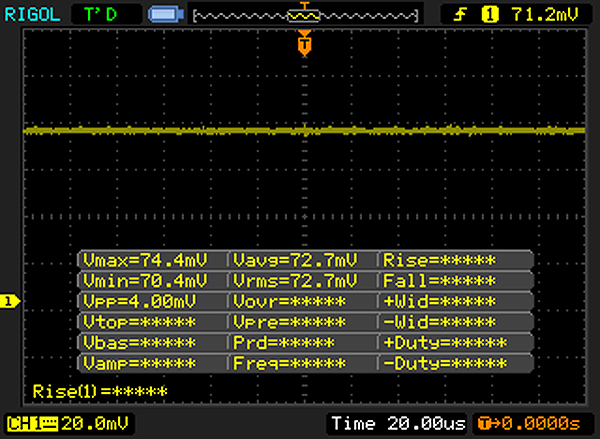This screenshot has width=600, height=439.
Task: Click the trigger source channel 1 badge
Action: point(490,13)
